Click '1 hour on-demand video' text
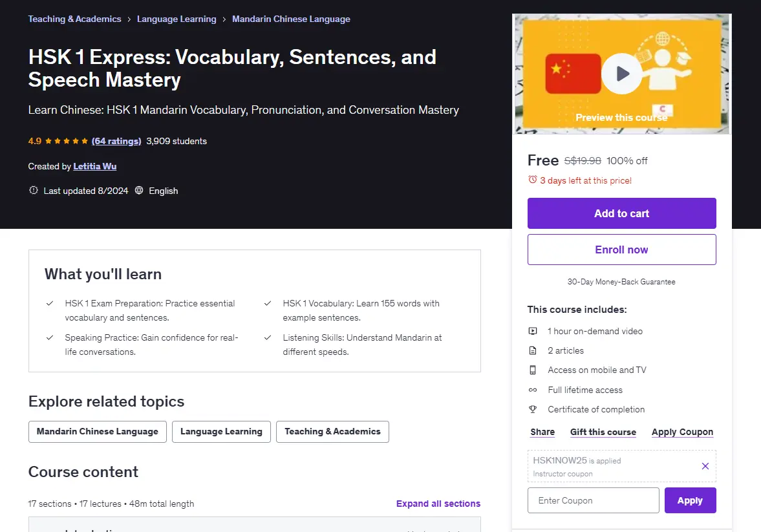 click(x=595, y=331)
